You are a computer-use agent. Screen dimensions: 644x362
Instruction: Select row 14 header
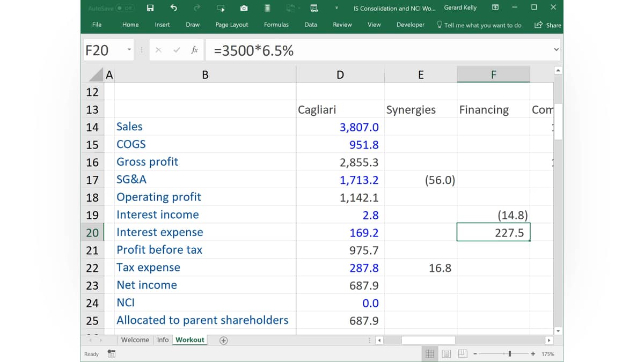click(x=92, y=127)
